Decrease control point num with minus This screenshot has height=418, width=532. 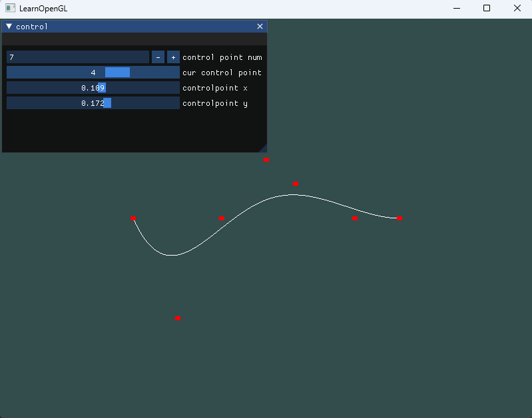pos(158,57)
